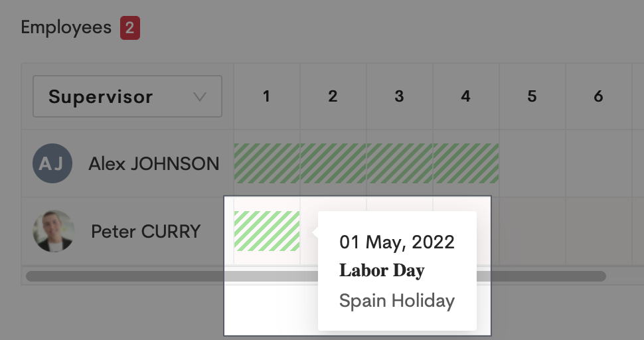Screen dimensions: 644x340
Task: Select day 1 column header
Action: pos(266,97)
